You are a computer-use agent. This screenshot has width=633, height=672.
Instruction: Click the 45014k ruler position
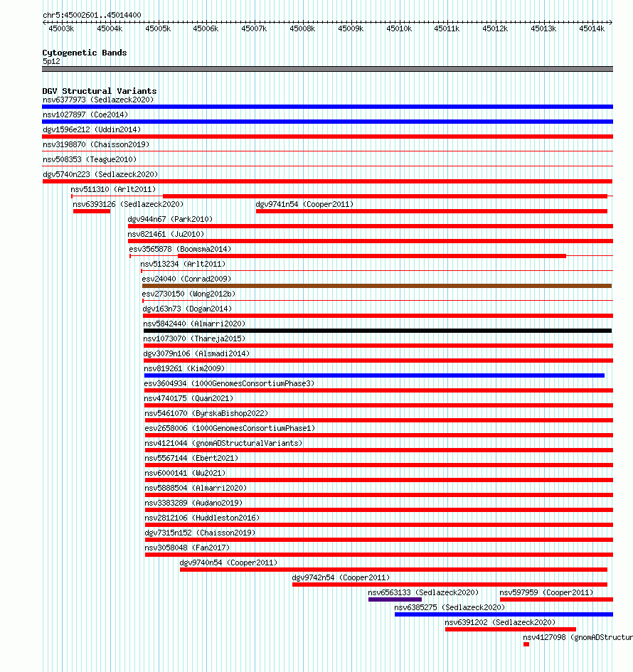(x=592, y=28)
